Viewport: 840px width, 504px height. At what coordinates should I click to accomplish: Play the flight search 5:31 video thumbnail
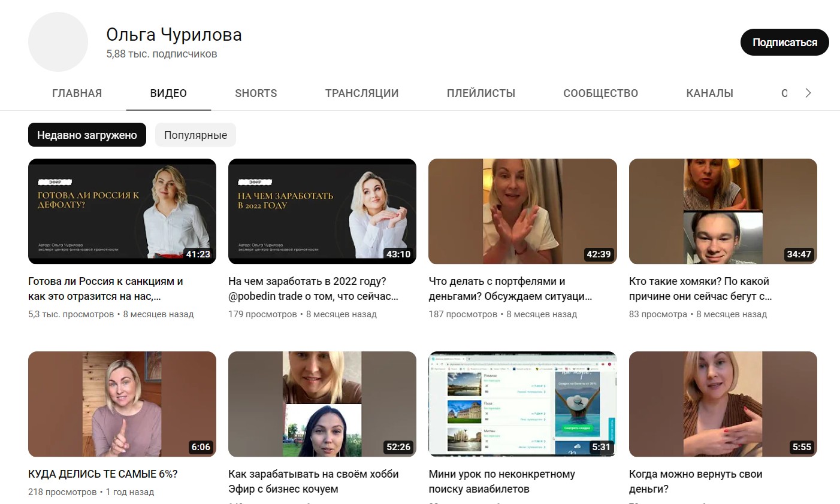click(x=522, y=404)
